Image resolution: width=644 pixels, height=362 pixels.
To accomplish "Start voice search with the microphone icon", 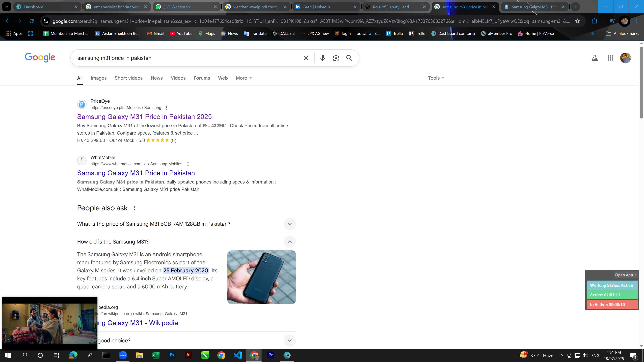I will coord(323,58).
